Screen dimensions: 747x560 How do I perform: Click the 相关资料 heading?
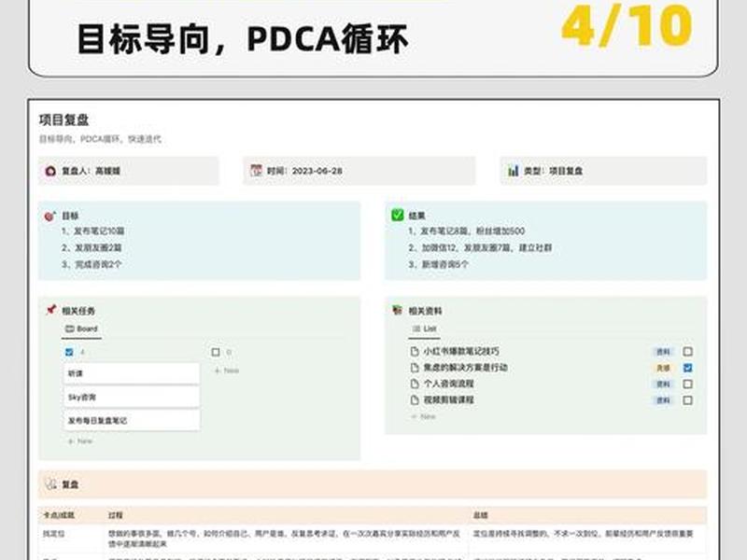click(426, 311)
